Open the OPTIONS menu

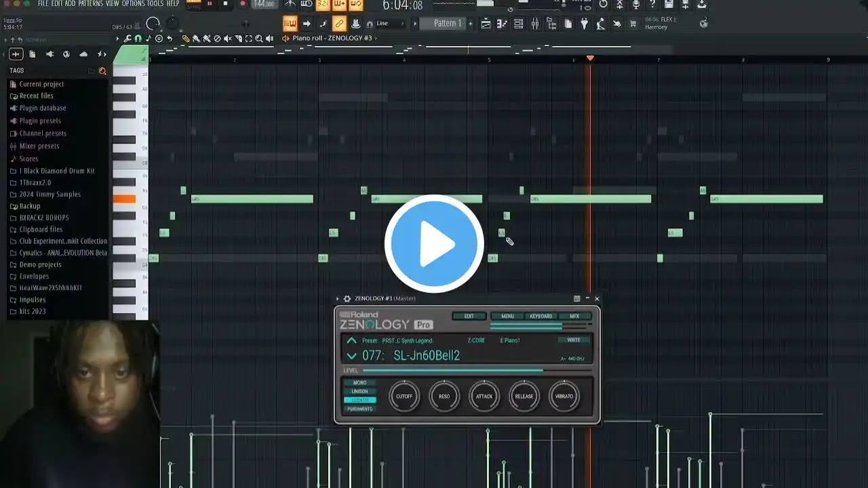(x=134, y=3)
